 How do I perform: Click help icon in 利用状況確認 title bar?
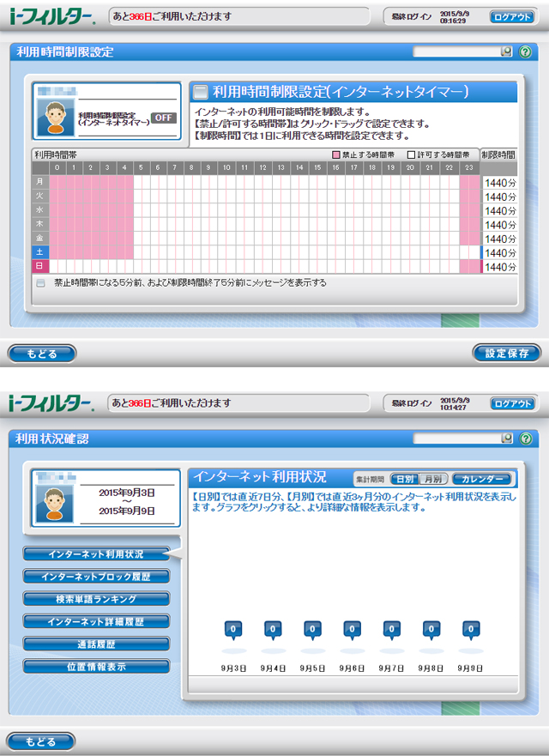point(524,438)
